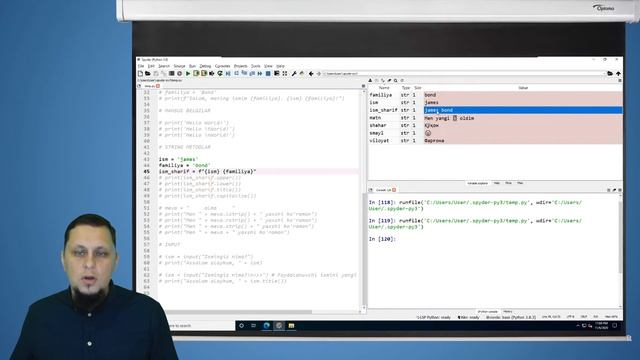Viewport: 640px width, 360px height.
Task: Expand the working directory path dropdown
Action: (604, 73)
